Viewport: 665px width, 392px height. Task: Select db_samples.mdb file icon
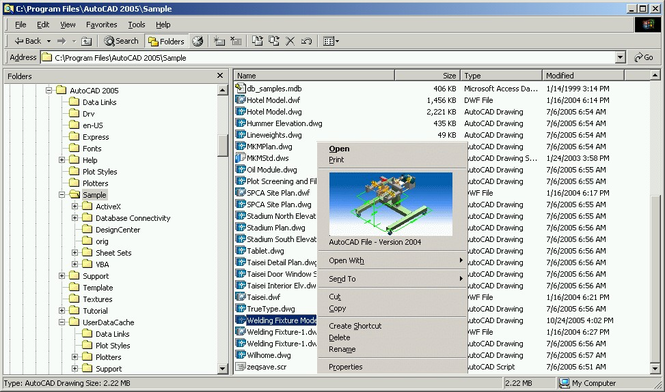[x=240, y=88]
